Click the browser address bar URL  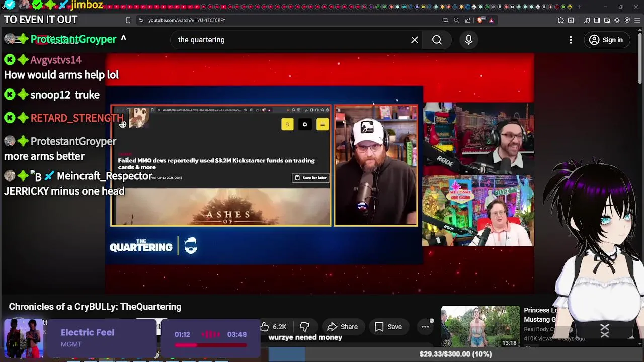187,20
